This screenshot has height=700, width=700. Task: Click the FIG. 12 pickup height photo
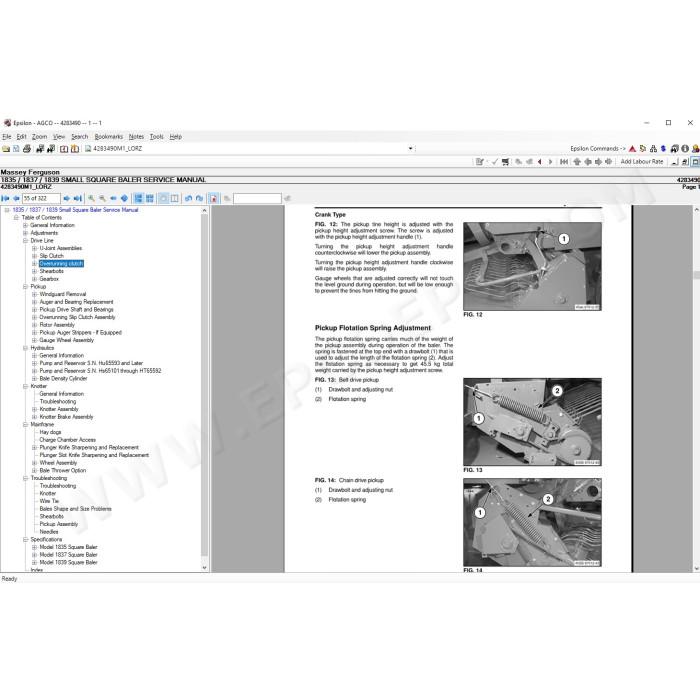click(532, 267)
